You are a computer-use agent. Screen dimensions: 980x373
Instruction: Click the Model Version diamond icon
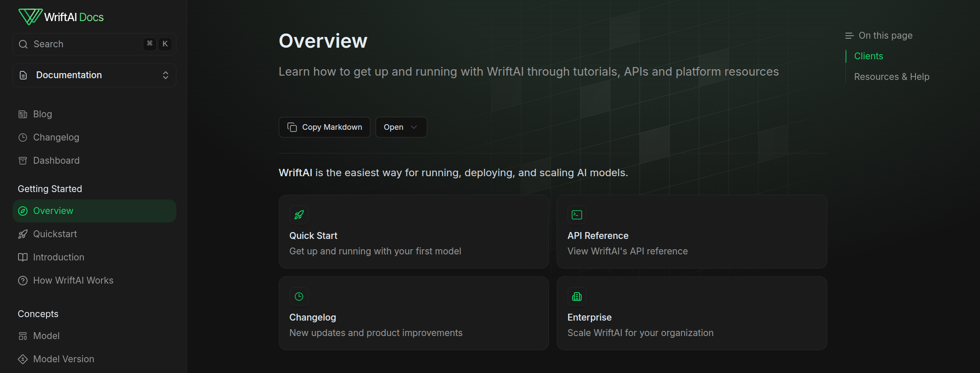pyautogui.click(x=23, y=359)
